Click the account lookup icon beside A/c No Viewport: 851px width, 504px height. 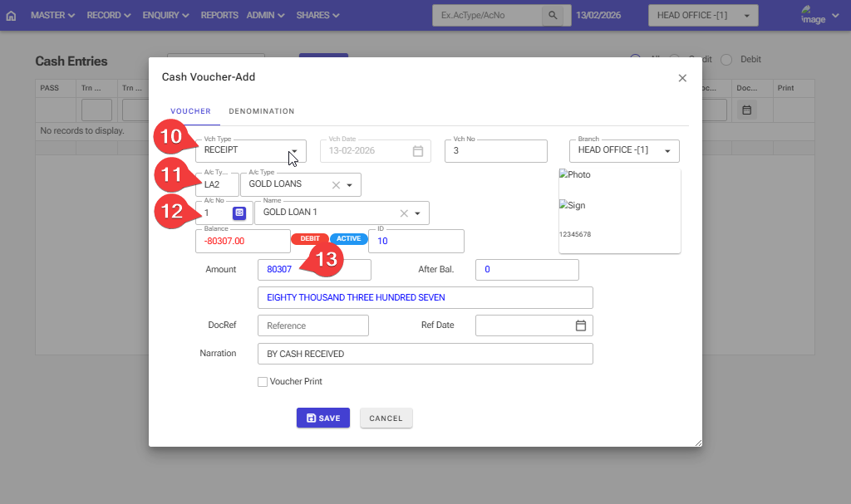(239, 213)
